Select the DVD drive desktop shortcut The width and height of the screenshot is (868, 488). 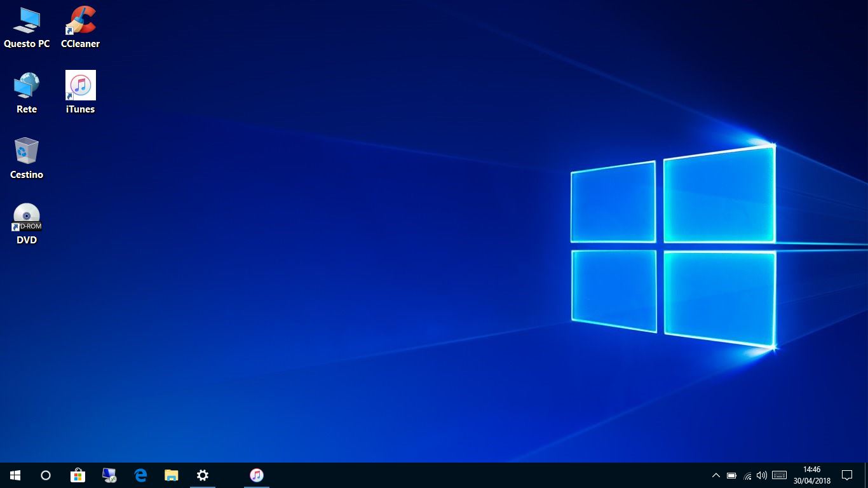pyautogui.click(x=27, y=224)
